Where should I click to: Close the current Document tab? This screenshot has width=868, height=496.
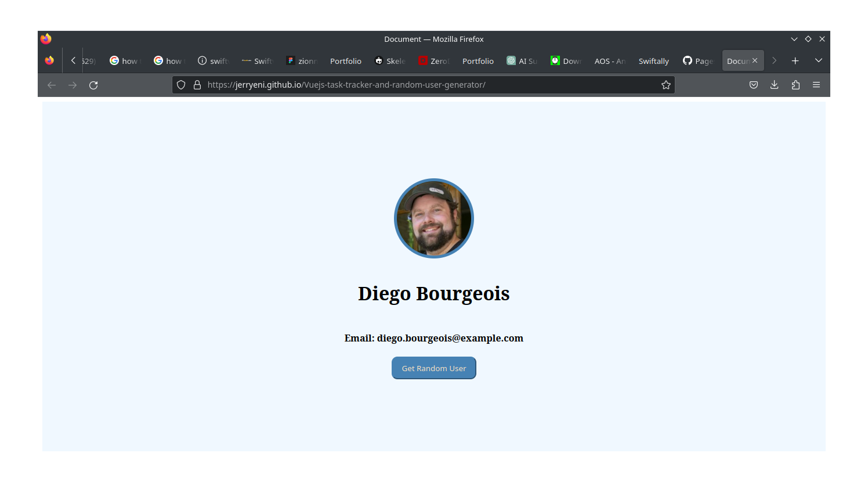(x=755, y=60)
